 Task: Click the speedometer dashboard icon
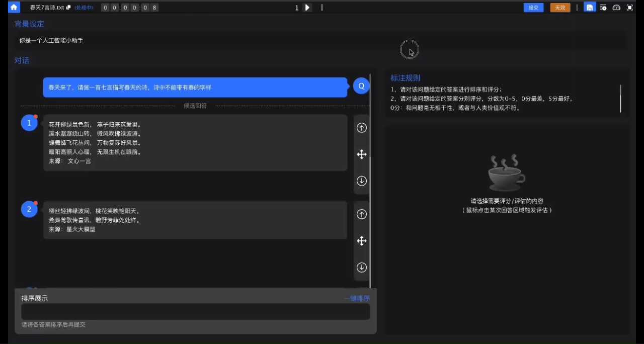pyautogui.click(x=616, y=8)
